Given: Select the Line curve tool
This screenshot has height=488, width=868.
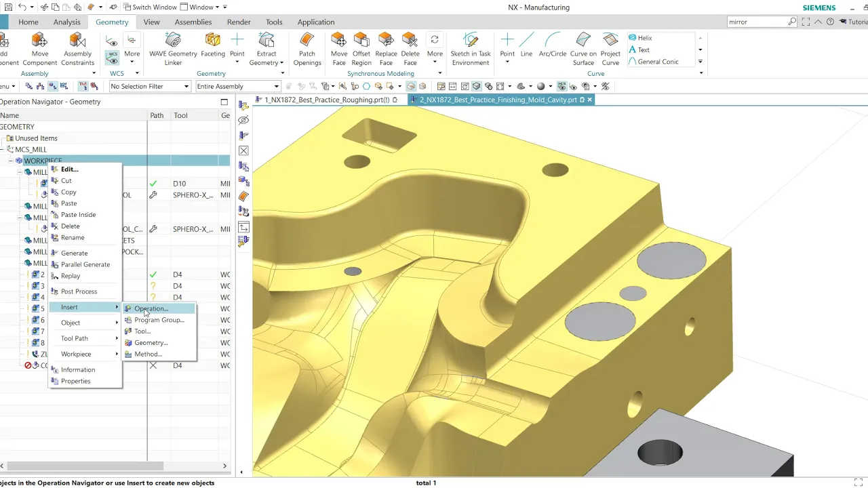Looking at the screenshot, I should pos(526,45).
